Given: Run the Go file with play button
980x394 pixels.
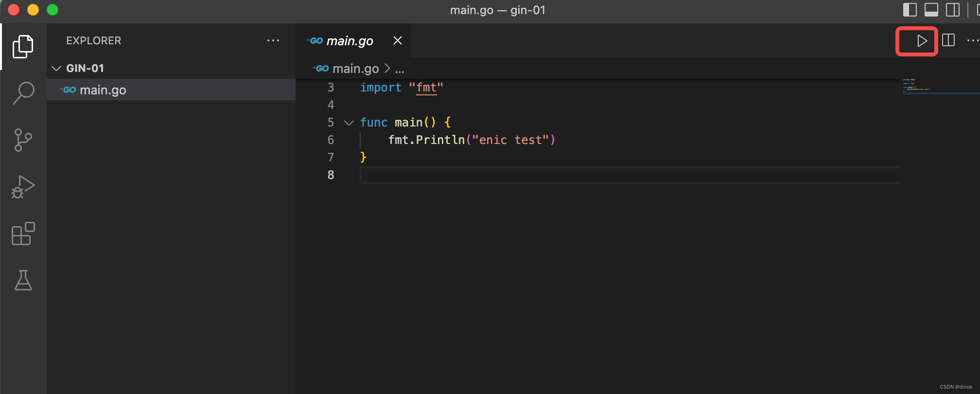Looking at the screenshot, I should point(921,41).
